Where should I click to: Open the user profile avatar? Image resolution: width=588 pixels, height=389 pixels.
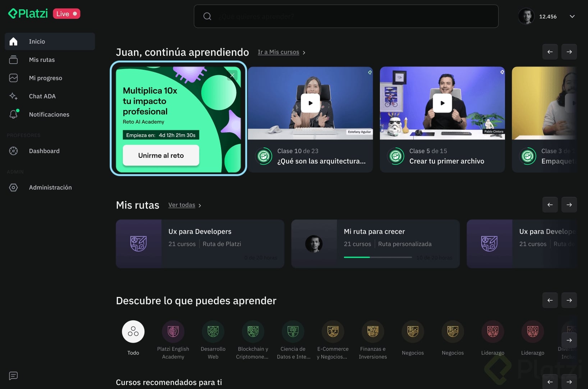[x=526, y=16]
